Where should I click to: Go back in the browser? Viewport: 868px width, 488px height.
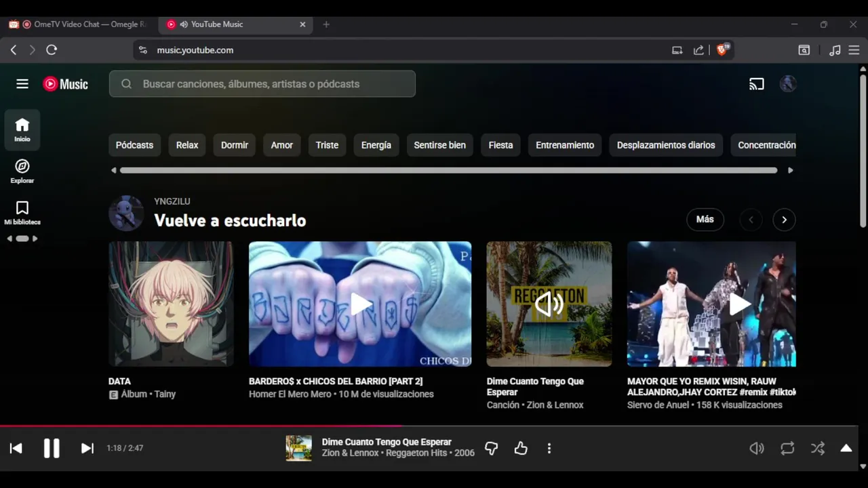(14, 50)
